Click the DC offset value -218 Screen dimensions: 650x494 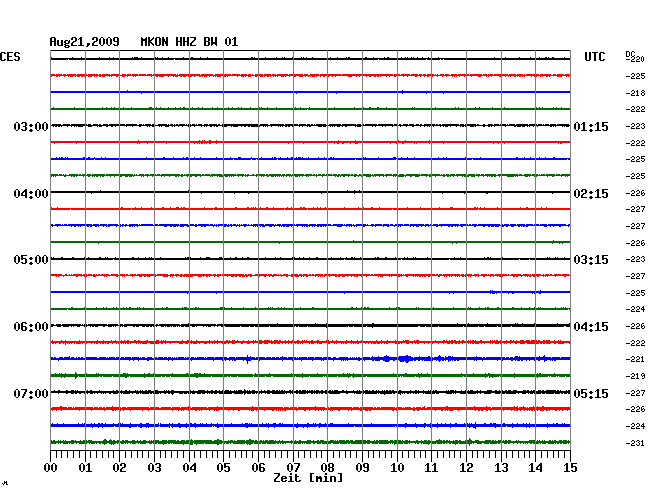coord(635,93)
